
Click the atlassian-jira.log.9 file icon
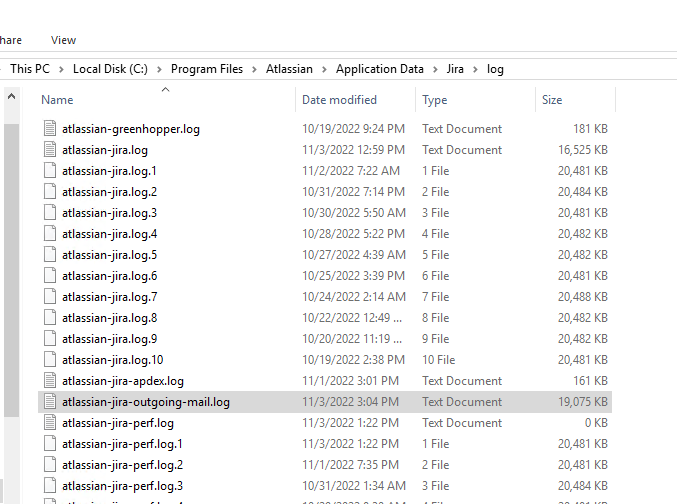[50, 339]
